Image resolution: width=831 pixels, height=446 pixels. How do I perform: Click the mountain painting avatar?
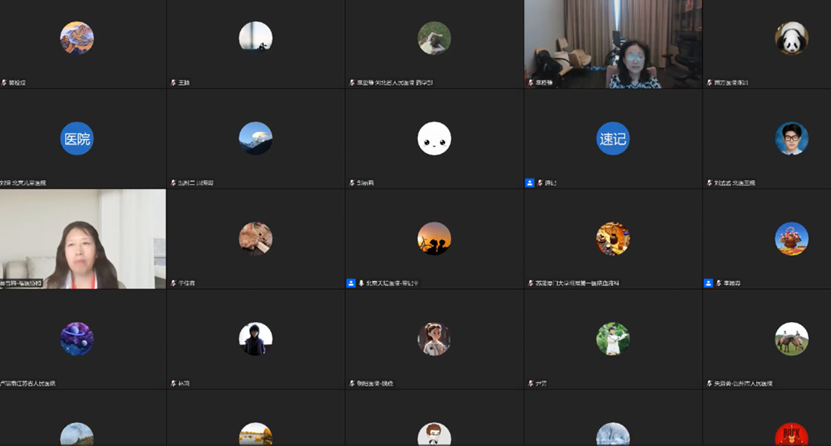[77, 38]
